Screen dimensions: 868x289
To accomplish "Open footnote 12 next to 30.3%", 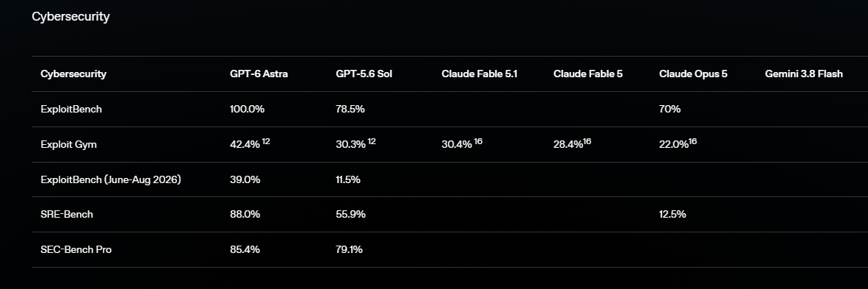I will click(372, 142).
